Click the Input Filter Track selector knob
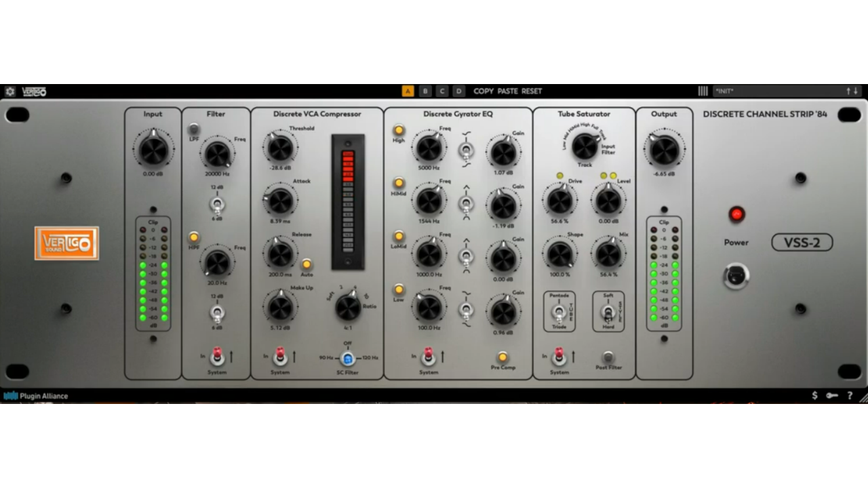This screenshot has height=488, width=868. click(x=585, y=146)
